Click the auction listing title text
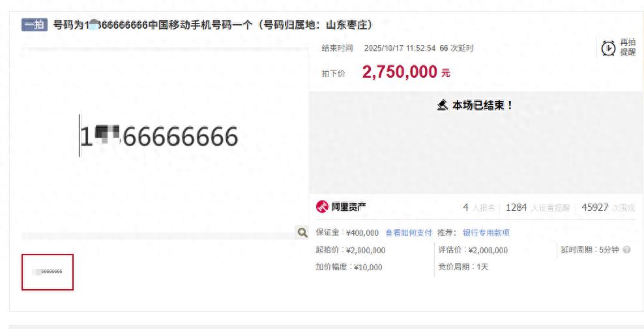The height and width of the screenshot is (329, 644). (212, 25)
